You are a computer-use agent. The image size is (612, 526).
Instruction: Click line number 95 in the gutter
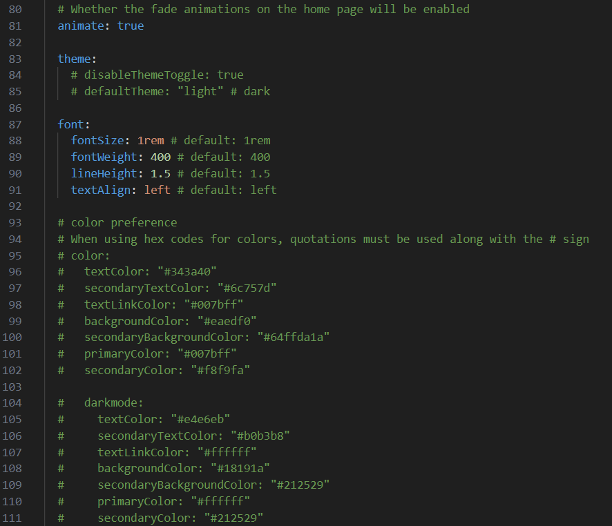point(16,254)
